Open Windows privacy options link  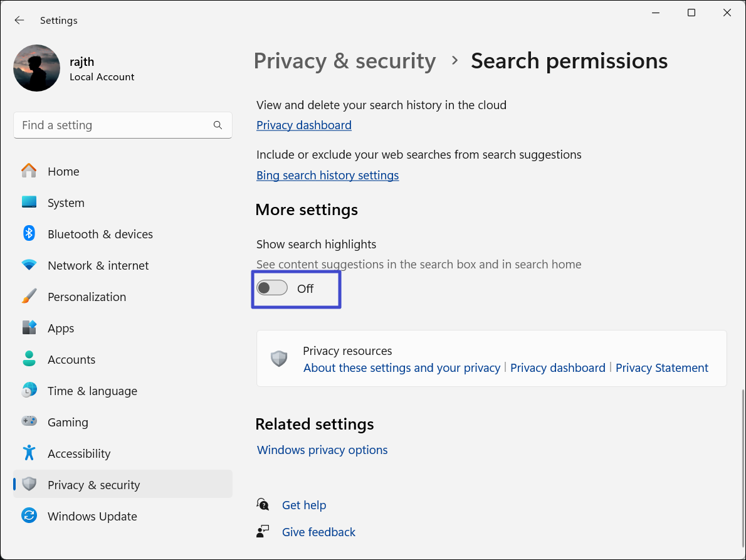322,450
